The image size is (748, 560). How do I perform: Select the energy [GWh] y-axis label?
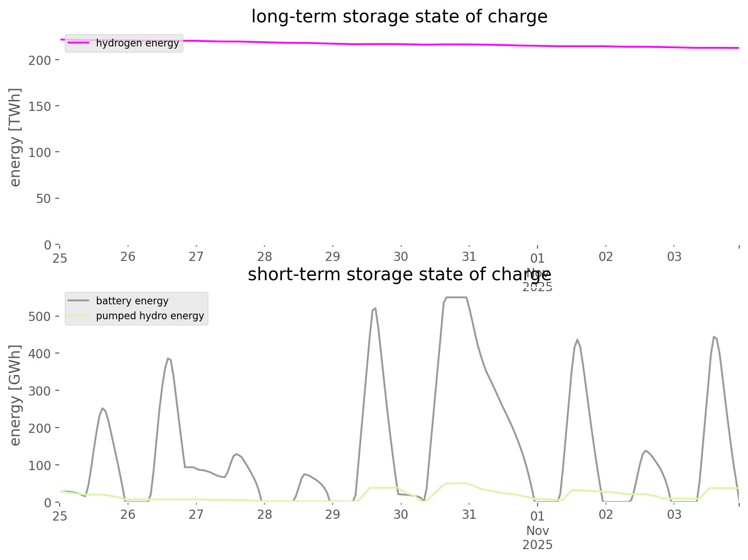(x=15, y=396)
